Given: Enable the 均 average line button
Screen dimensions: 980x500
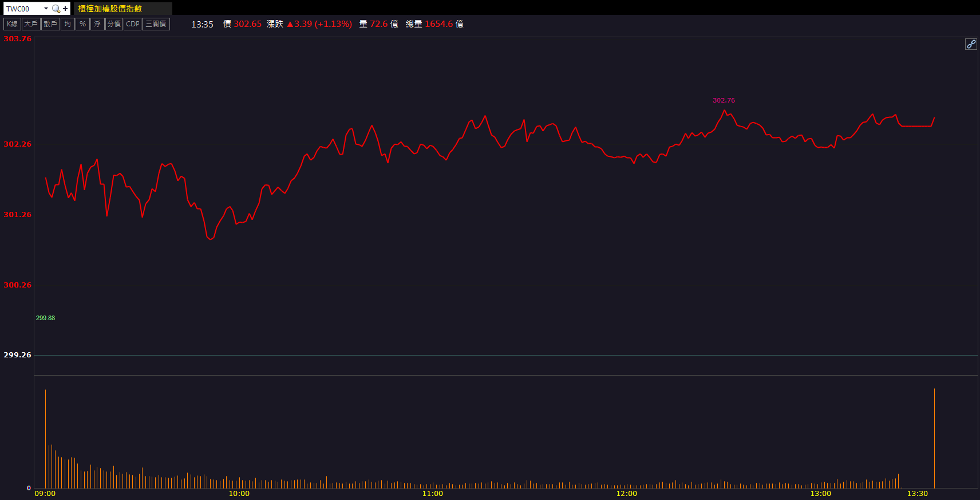Looking at the screenshot, I should pos(68,24).
